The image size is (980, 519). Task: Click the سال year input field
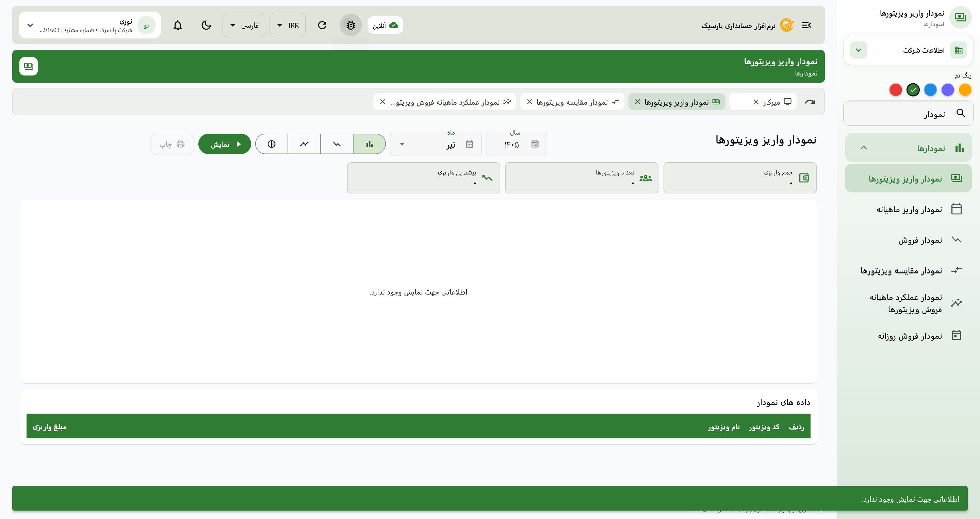click(516, 144)
